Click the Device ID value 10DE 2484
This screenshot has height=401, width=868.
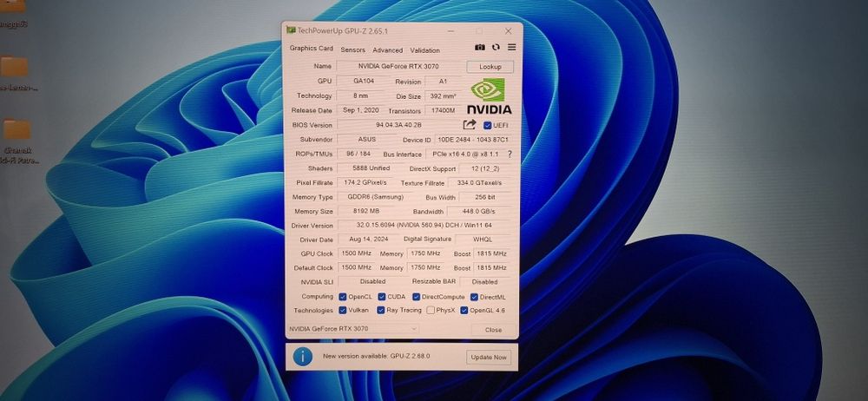point(473,140)
